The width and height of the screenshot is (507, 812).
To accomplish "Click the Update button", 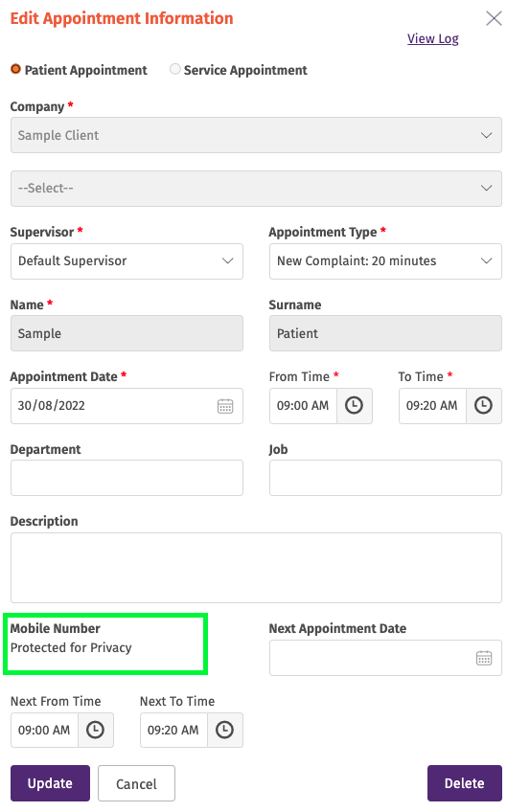I will (50, 783).
